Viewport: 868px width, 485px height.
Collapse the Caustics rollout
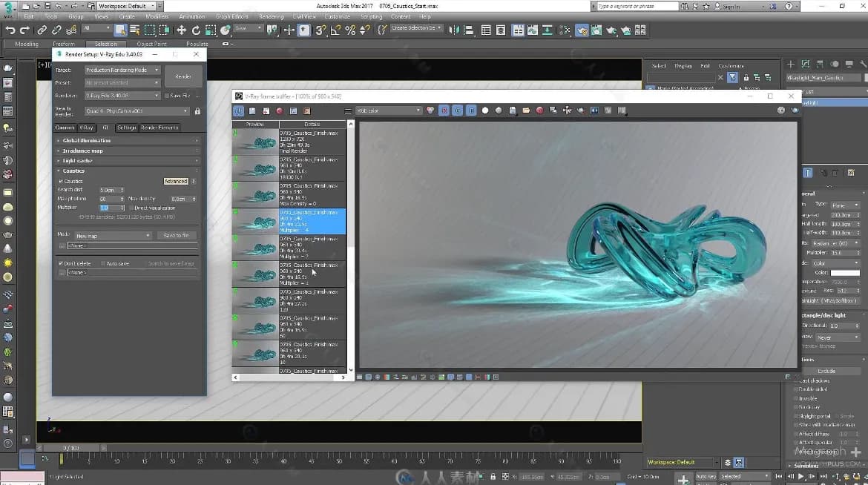pyautogui.click(x=128, y=171)
